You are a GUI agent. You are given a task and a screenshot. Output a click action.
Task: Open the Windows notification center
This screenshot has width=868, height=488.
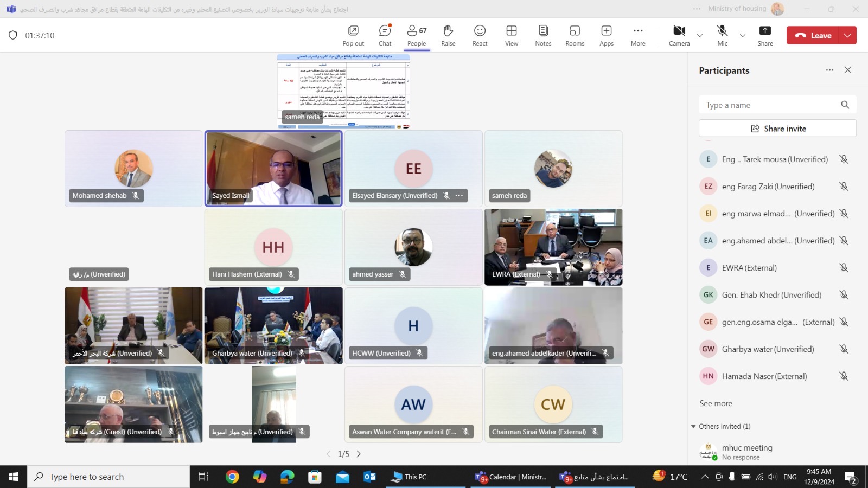851,477
